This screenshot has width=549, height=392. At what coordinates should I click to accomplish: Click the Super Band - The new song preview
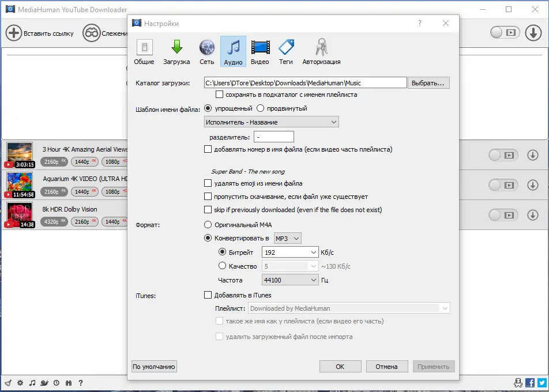pyautogui.click(x=248, y=172)
